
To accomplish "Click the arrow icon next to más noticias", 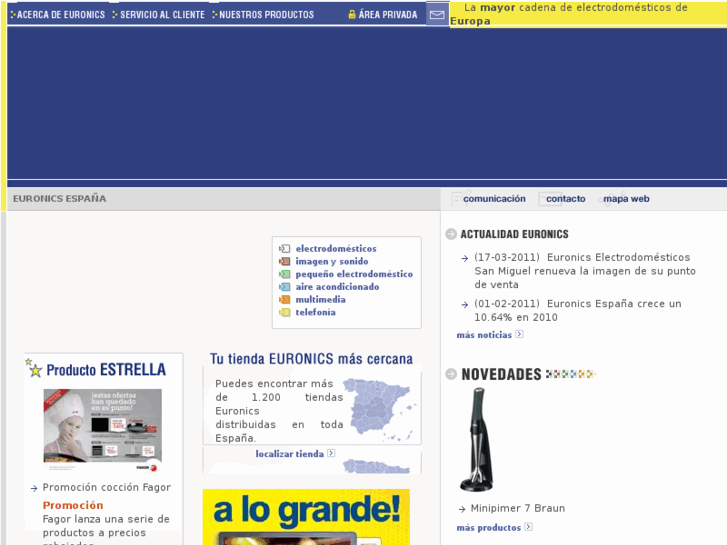I will click(519, 334).
